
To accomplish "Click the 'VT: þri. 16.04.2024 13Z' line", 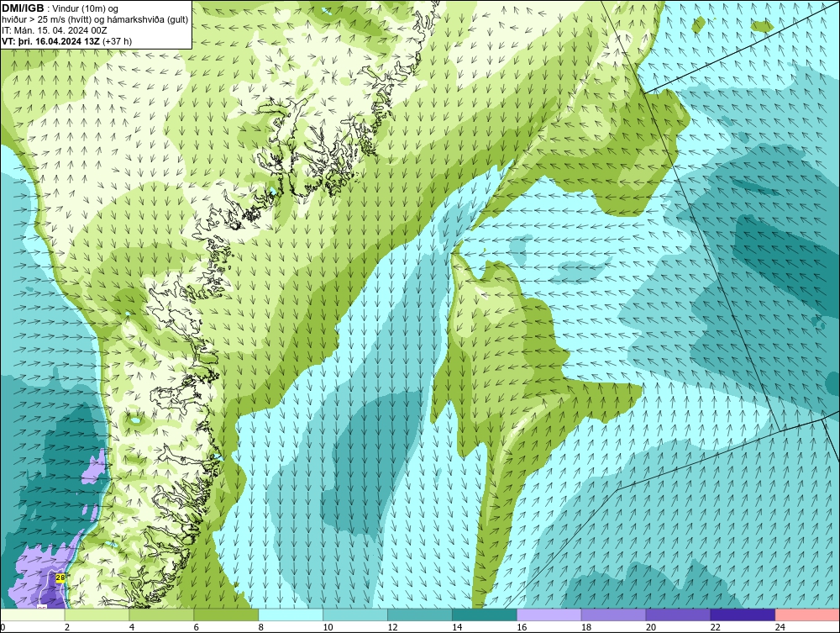I will point(50,41).
